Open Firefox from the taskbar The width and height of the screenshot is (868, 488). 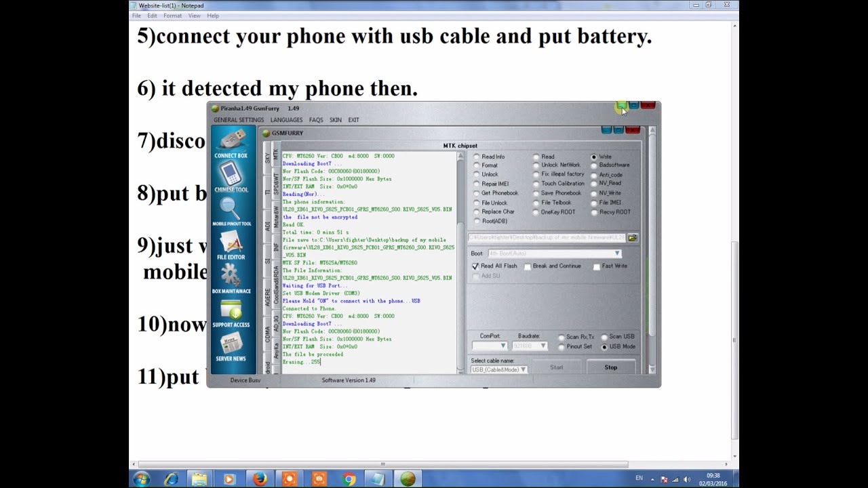260,479
